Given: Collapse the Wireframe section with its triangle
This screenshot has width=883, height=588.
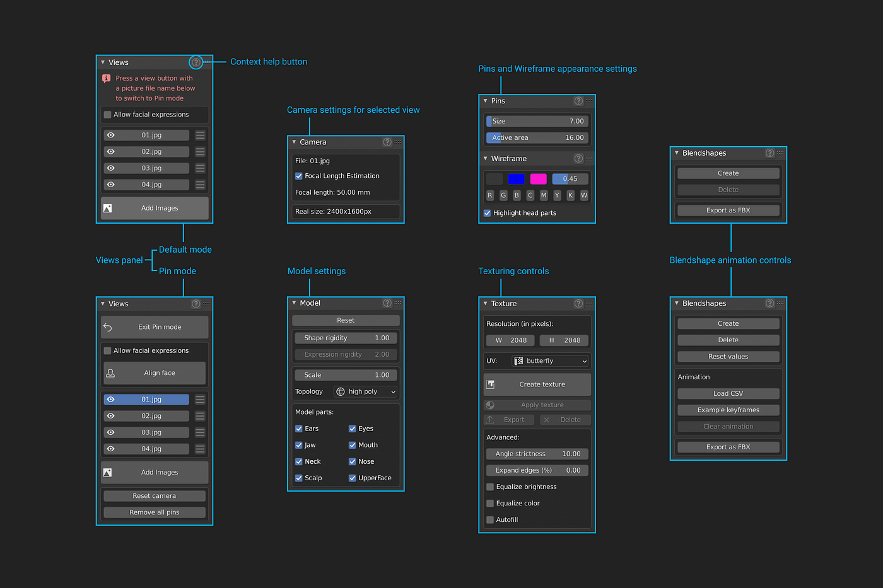Looking at the screenshot, I should pos(485,159).
